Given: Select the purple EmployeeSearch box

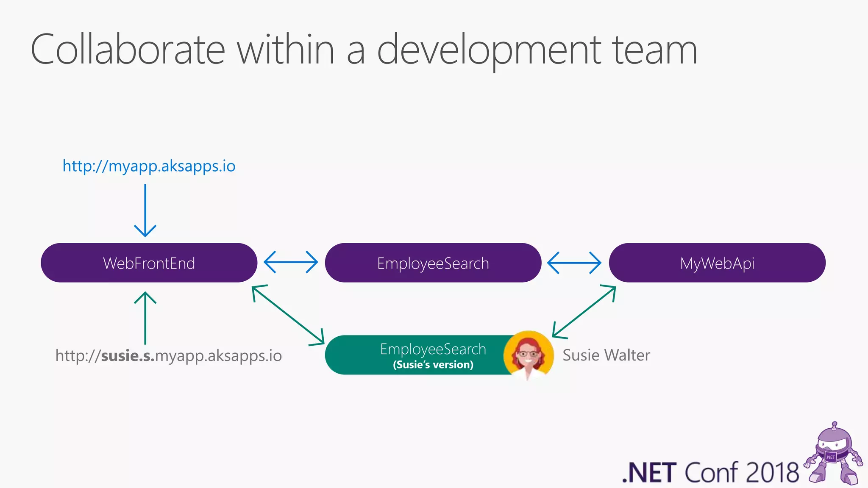Looking at the screenshot, I should click(433, 263).
